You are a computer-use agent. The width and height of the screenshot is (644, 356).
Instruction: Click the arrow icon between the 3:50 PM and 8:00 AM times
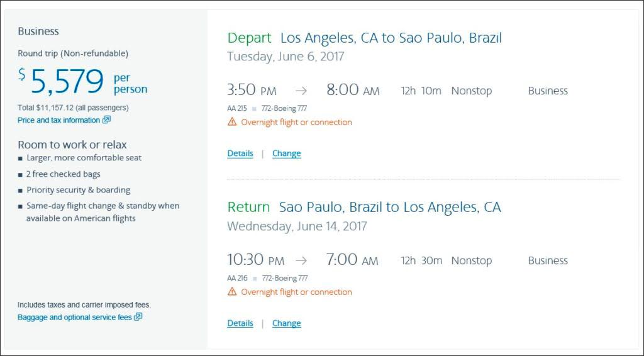(301, 91)
